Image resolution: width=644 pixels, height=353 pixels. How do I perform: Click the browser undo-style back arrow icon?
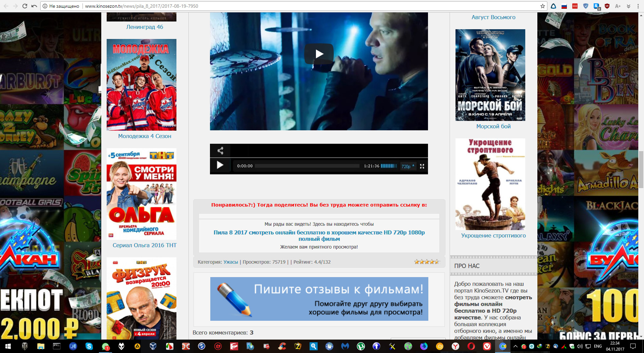tap(34, 6)
